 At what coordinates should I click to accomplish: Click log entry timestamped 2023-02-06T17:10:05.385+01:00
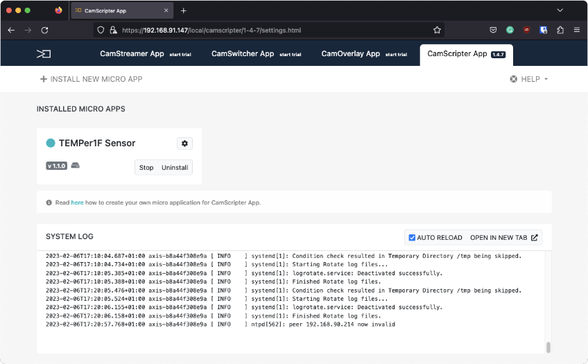[x=244, y=273]
